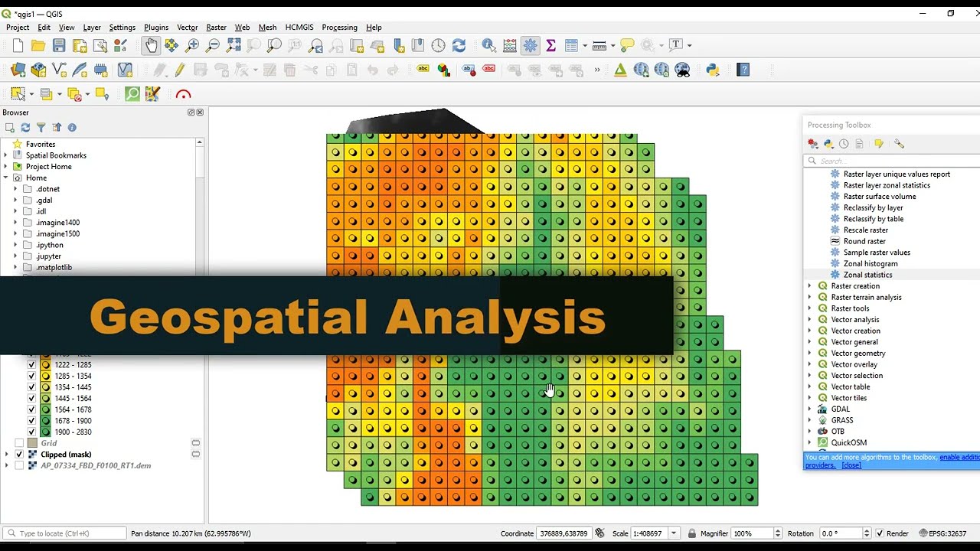Open the Python console icon
980x551 pixels.
(713, 70)
